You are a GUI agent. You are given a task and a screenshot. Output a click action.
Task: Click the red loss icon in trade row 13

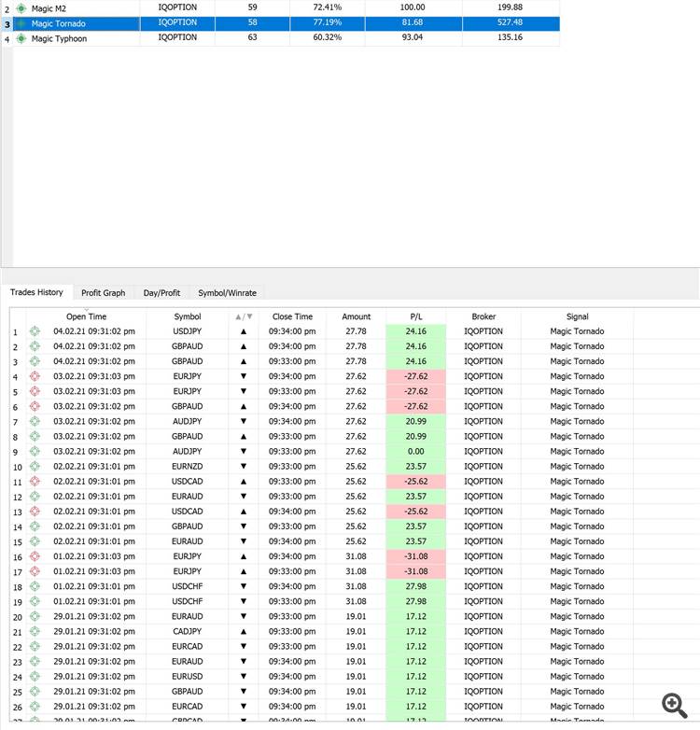35,512
